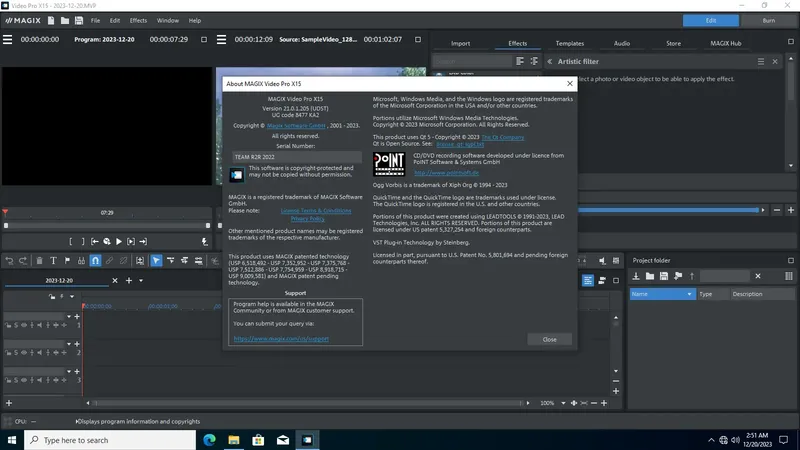Screen dimensions: 800x450
Task: Select the mouse mode arrow tool
Action: (x=156, y=261)
